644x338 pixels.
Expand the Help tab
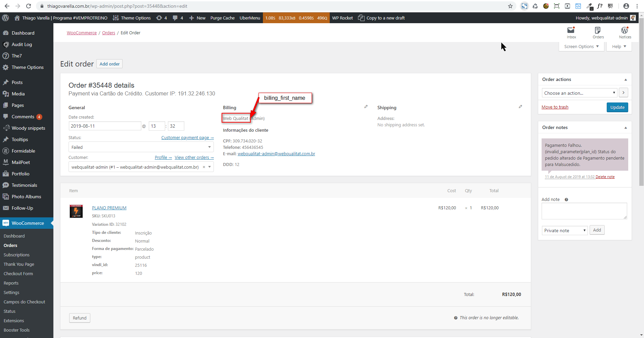(619, 47)
